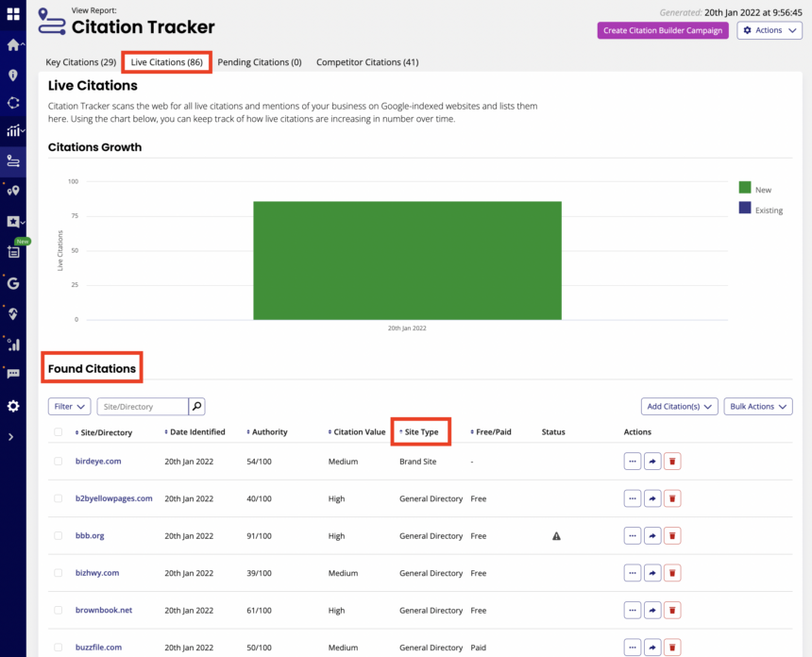The width and height of the screenshot is (812, 657).
Task: Select the settings gear in the left sidebar
Action: tap(13, 406)
